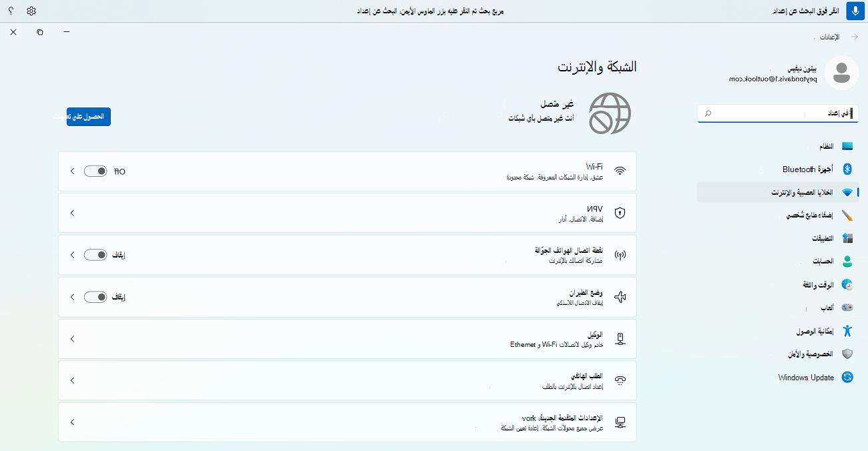This screenshot has height=451, width=868.
Task: Click the microphone voice search icon
Action: click(855, 11)
